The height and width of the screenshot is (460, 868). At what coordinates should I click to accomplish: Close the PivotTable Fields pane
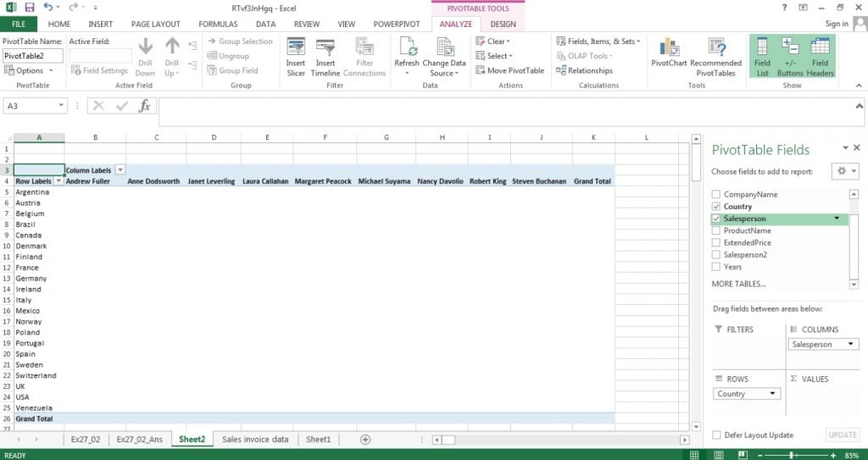coord(857,147)
